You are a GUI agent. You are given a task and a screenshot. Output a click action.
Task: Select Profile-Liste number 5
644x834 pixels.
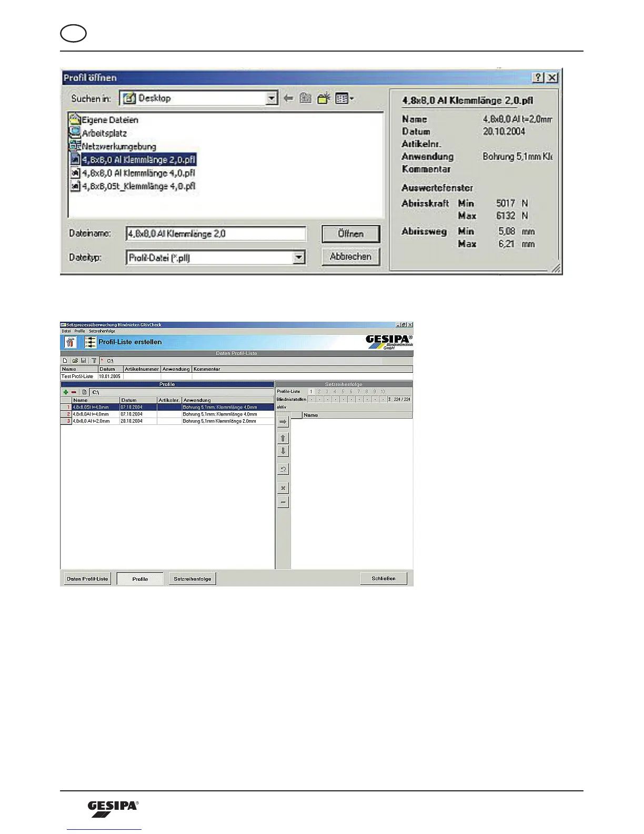click(343, 392)
